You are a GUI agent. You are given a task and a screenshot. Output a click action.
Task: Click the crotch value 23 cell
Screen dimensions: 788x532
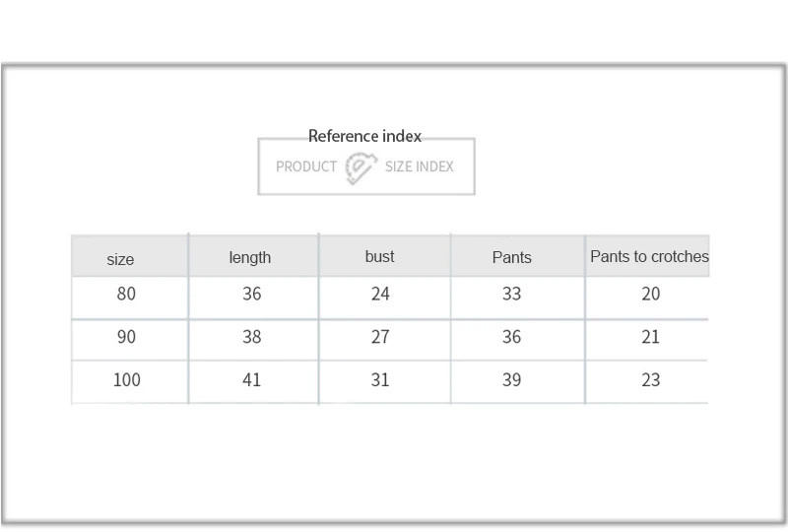pyautogui.click(x=650, y=379)
